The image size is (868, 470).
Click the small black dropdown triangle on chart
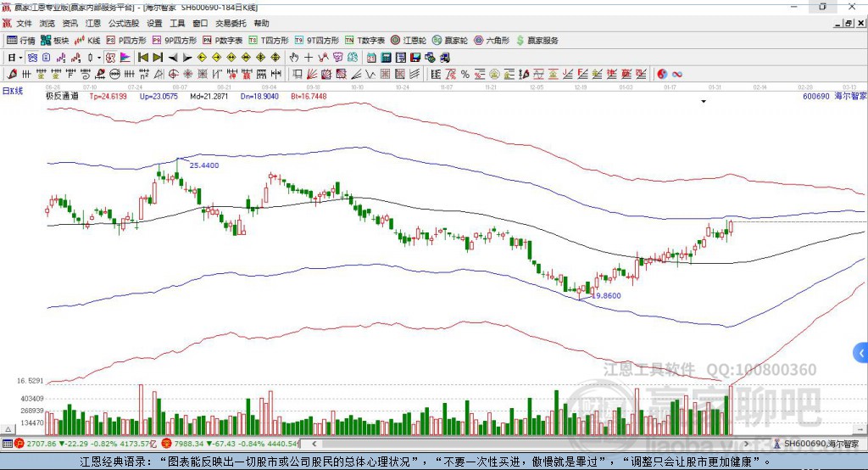click(x=704, y=102)
